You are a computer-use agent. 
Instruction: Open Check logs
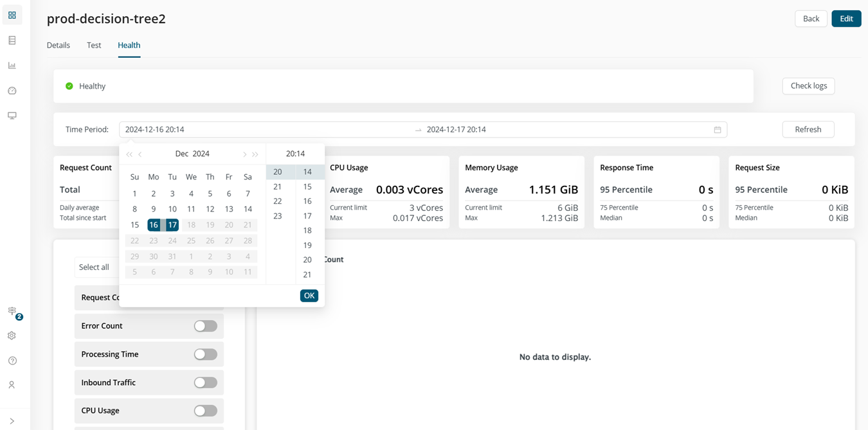808,86
